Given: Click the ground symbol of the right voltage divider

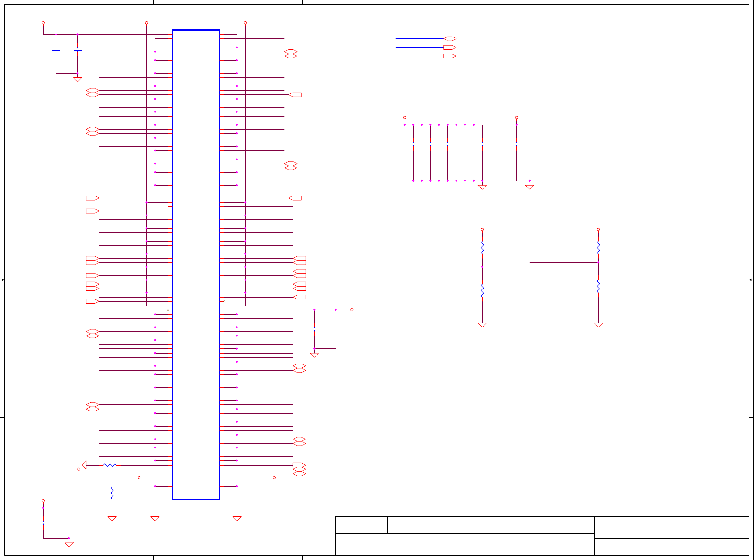Looking at the screenshot, I should click(x=598, y=325).
